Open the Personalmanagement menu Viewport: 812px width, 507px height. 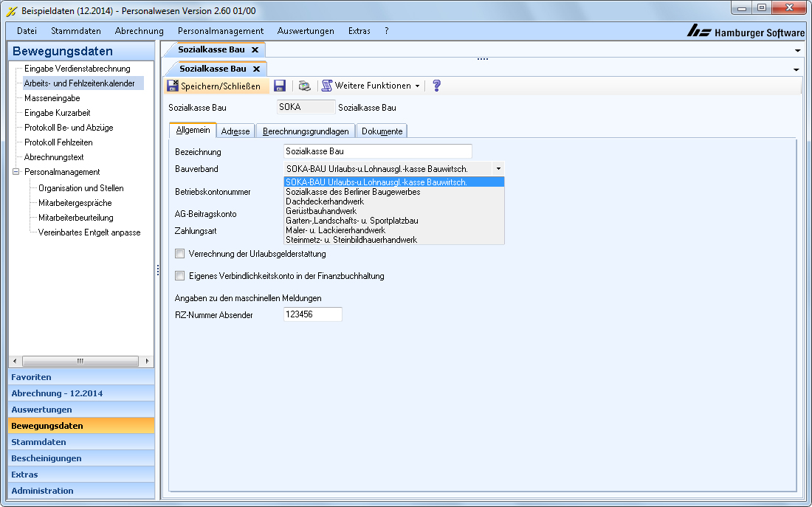tap(221, 31)
